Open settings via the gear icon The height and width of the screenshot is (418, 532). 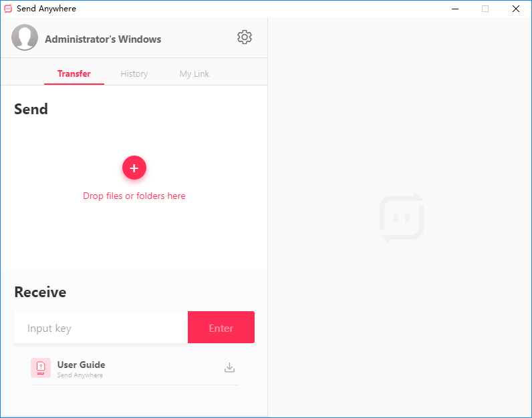coord(245,37)
